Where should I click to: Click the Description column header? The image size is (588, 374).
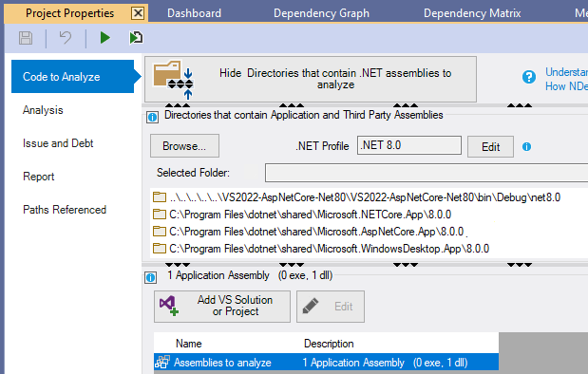pos(329,344)
